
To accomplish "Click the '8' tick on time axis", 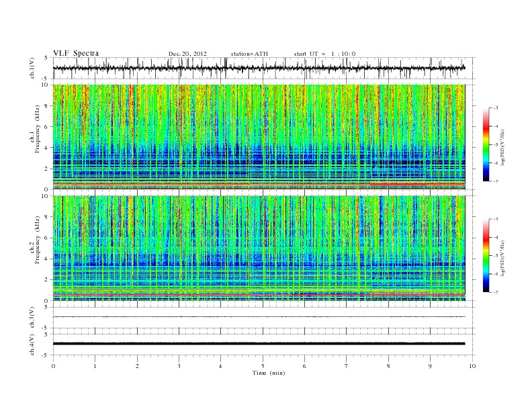I will pos(388,366).
